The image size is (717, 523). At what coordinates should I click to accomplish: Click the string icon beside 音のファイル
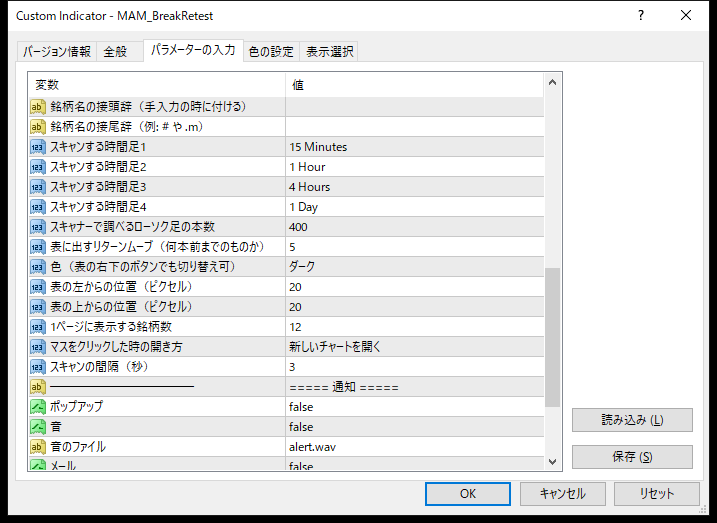[x=38, y=447]
